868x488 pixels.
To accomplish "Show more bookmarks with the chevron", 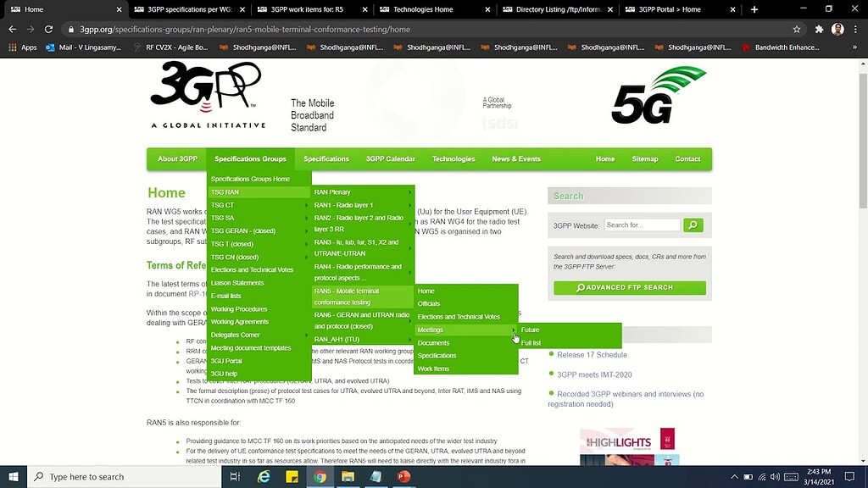I will 854,47.
